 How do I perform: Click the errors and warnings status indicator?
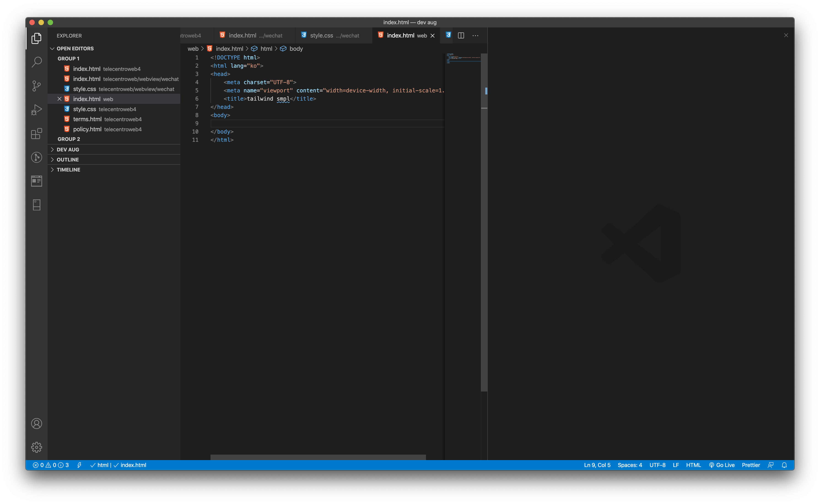point(51,465)
